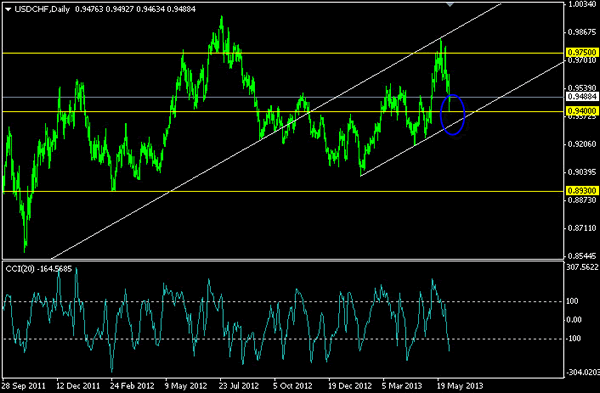Click the 23 Jul 2012 date label

click(x=240, y=386)
